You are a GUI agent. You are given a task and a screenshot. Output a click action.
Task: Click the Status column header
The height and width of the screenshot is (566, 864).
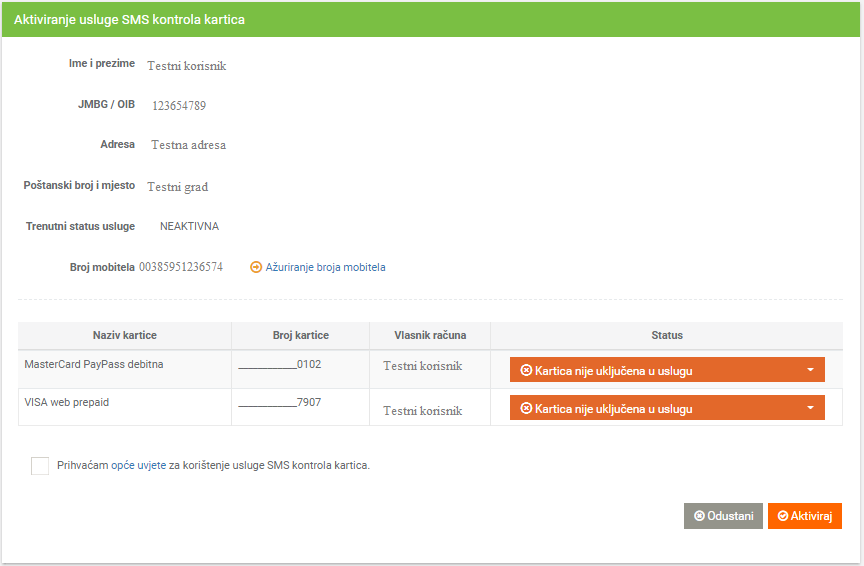click(x=667, y=335)
